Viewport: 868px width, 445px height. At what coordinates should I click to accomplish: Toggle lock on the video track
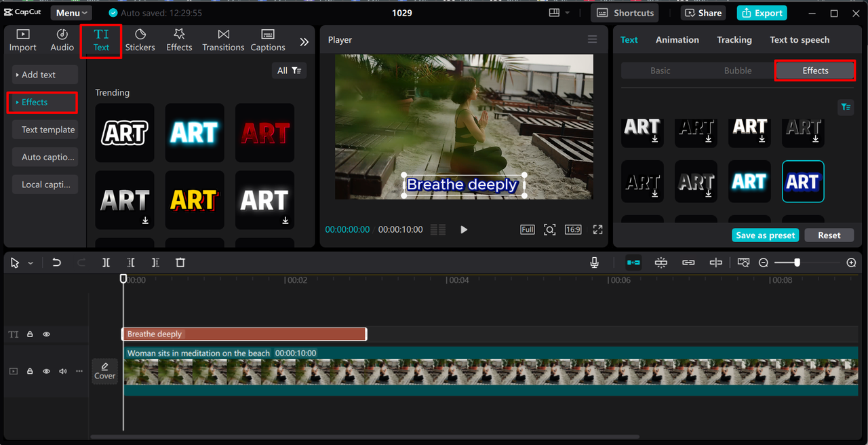click(x=30, y=371)
